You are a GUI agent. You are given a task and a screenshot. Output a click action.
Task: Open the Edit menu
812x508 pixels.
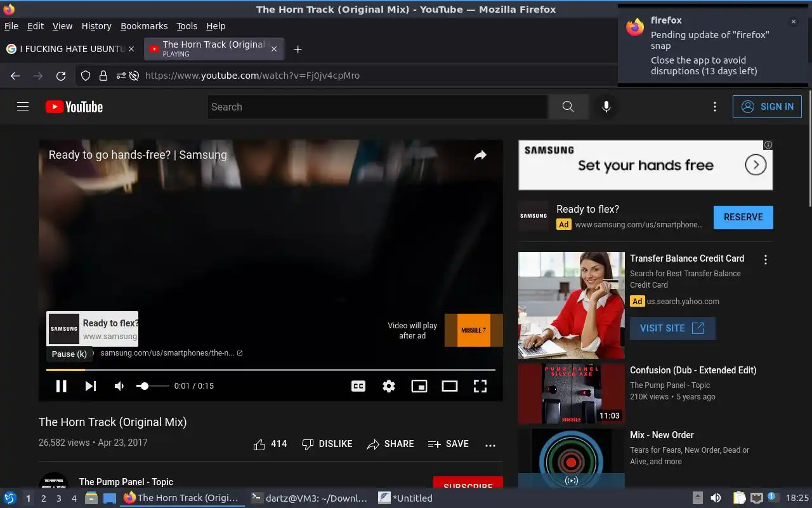click(x=36, y=26)
